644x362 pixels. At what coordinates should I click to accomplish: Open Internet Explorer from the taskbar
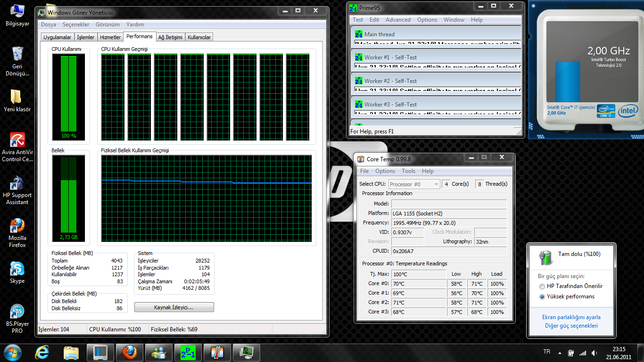(42, 352)
